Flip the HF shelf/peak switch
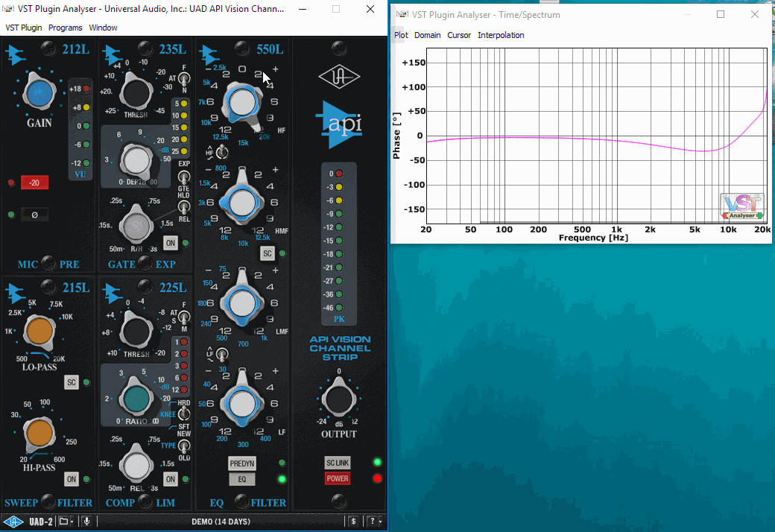The width and height of the screenshot is (775, 532). pos(222,152)
